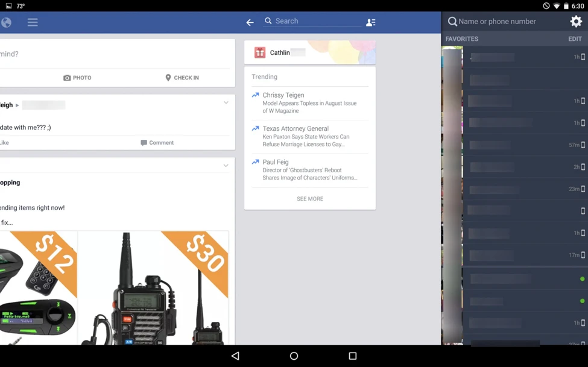Viewport: 588px width, 367px height.
Task: Tap the Comment speech bubble icon
Action: coord(143,142)
